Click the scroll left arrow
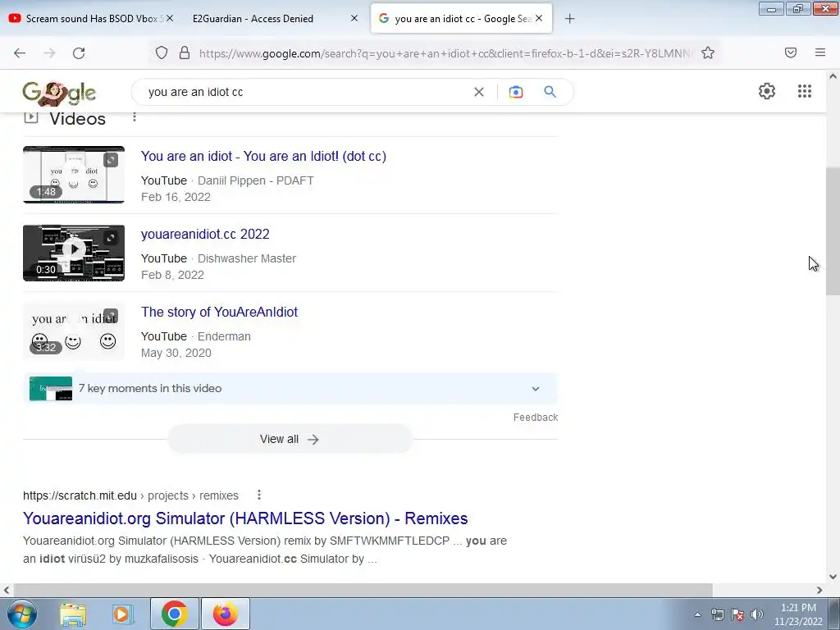Image resolution: width=840 pixels, height=630 pixels. pyautogui.click(x=7, y=590)
